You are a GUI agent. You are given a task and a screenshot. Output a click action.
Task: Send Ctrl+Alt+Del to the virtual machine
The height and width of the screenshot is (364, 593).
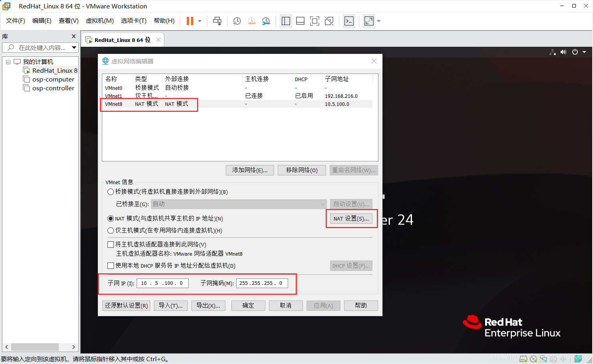(217, 21)
